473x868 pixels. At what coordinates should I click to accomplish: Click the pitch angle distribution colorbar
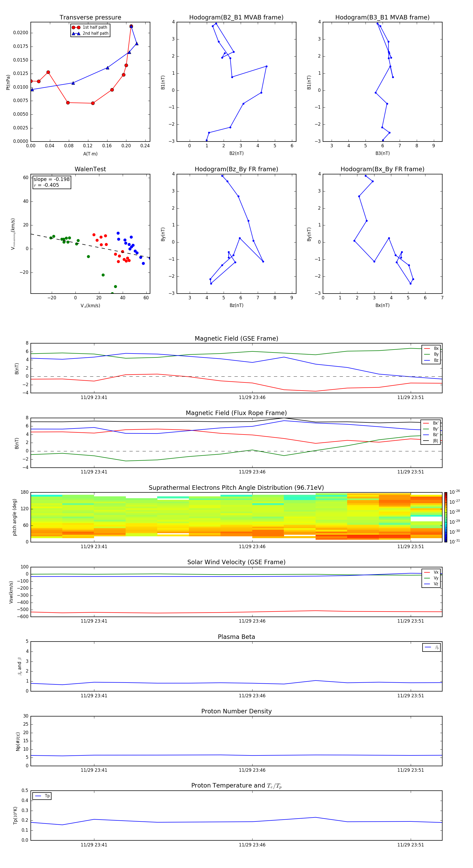tap(446, 517)
